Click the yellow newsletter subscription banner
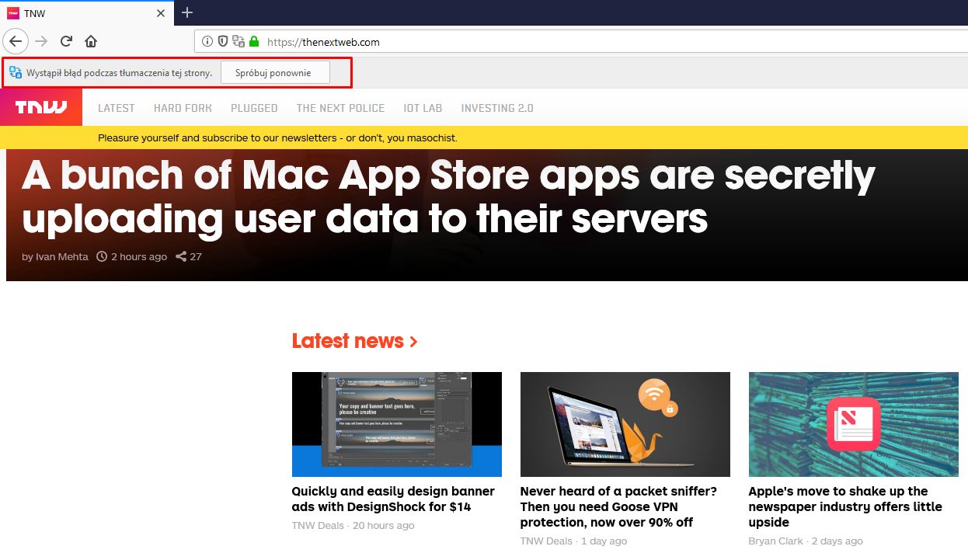 pyautogui.click(x=484, y=137)
